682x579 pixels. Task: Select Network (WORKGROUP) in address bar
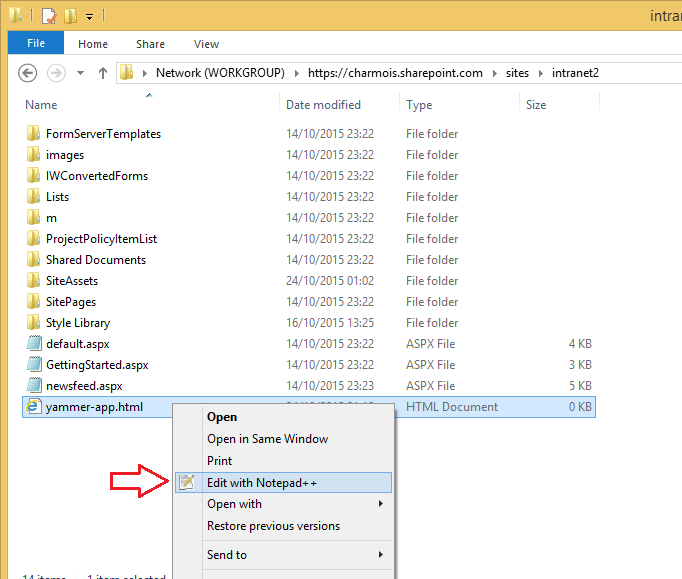(220, 73)
